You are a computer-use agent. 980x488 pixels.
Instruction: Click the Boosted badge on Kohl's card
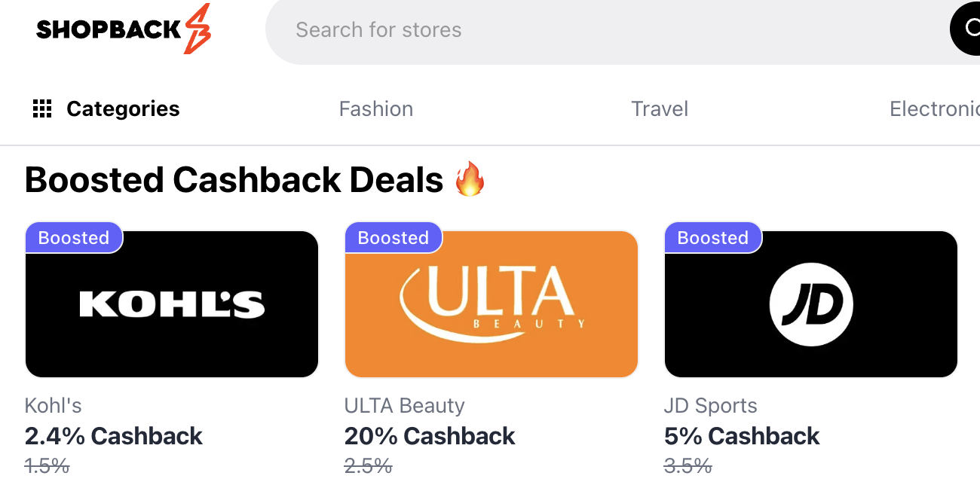click(x=74, y=238)
